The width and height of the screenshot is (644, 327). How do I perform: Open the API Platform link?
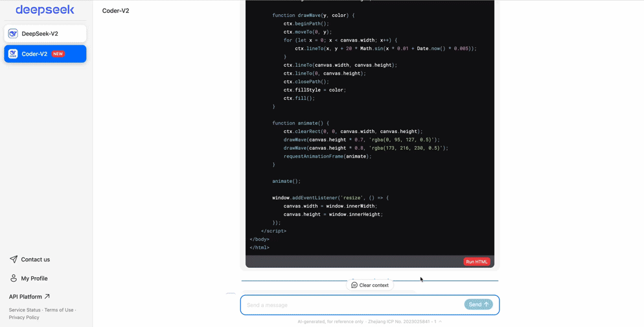[26, 297]
